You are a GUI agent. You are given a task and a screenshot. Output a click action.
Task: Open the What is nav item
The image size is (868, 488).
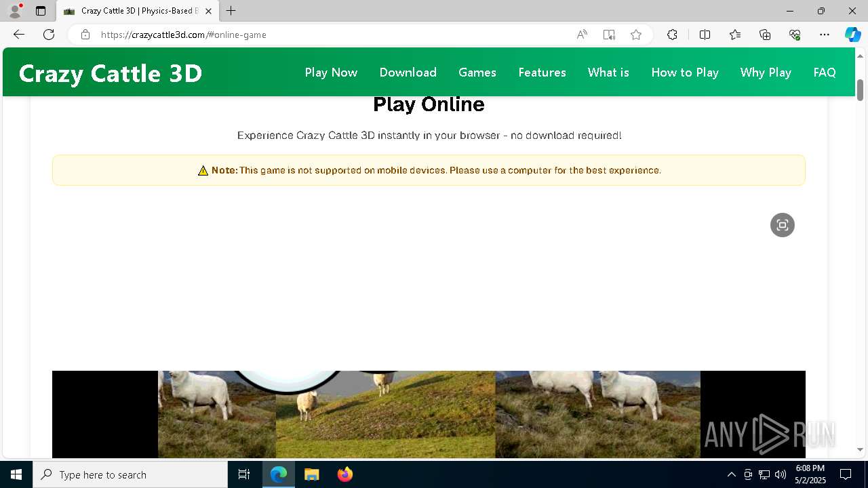pyautogui.click(x=608, y=73)
